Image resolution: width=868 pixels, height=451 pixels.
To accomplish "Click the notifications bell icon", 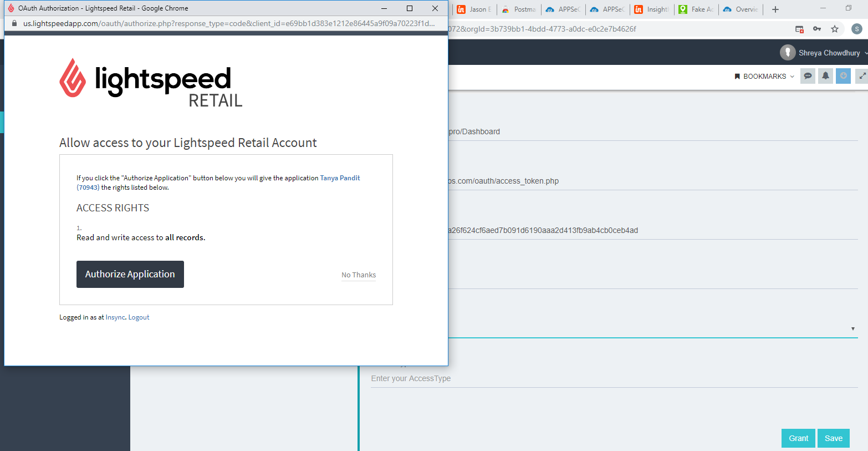I will coord(825,76).
